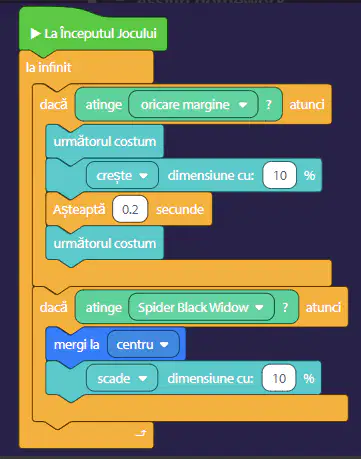Viewport: 361px width, 459px height.
Task: Click the first 'dacă' keyword with margine condition
Action: 53,104
